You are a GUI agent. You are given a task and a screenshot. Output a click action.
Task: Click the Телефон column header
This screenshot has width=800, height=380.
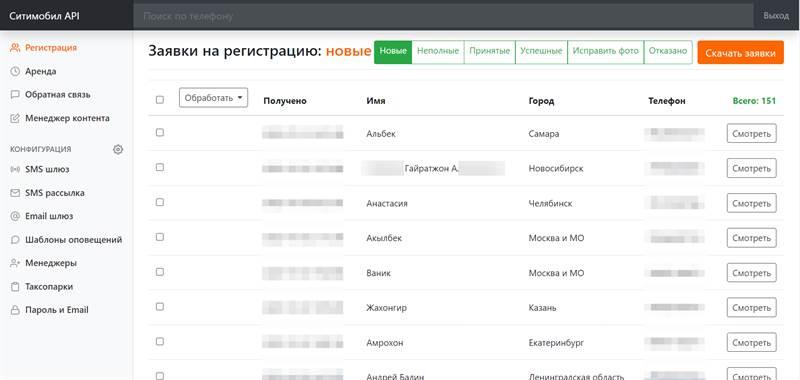pyautogui.click(x=667, y=101)
